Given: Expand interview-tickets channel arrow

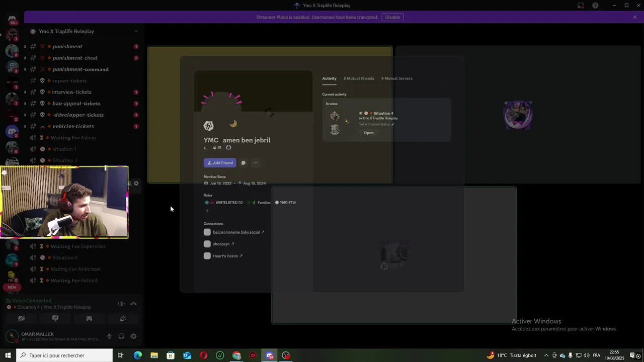Looking at the screenshot, I should pos(25,92).
